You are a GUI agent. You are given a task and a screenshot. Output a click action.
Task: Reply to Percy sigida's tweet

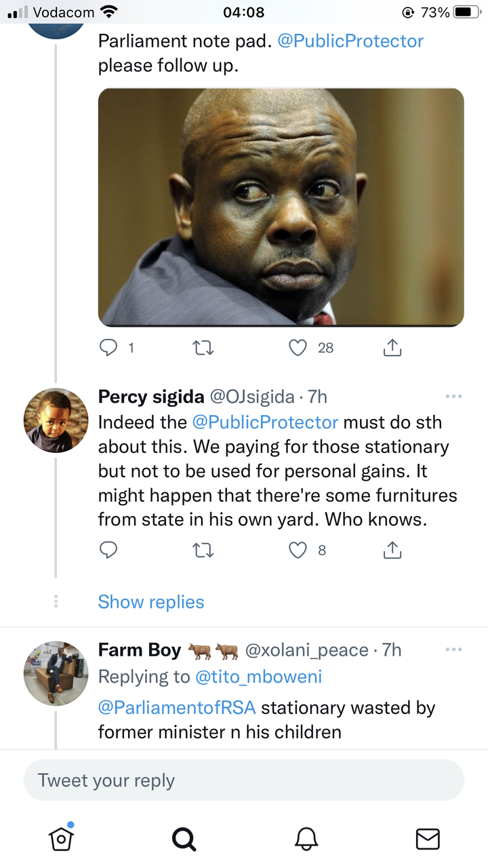pos(108,550)
